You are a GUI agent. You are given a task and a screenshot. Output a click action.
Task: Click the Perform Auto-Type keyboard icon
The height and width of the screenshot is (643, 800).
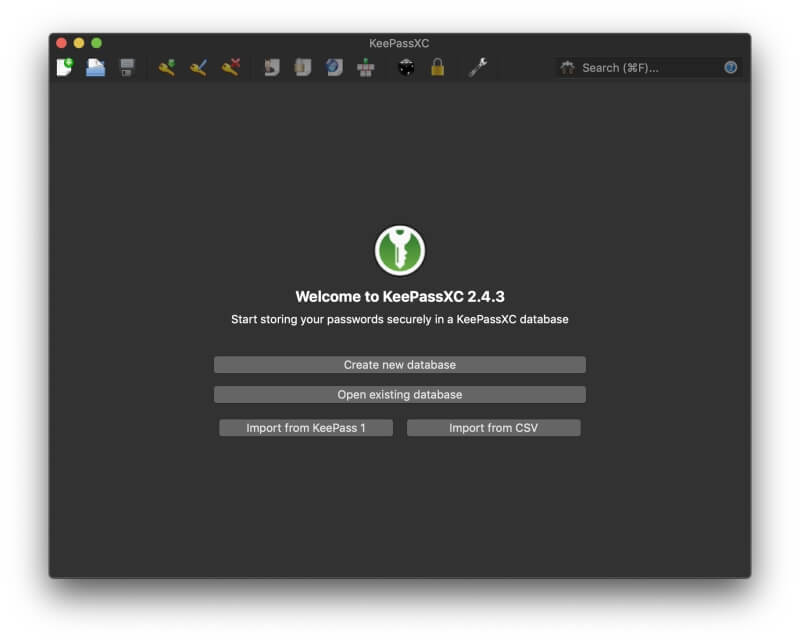coord(365,67)
